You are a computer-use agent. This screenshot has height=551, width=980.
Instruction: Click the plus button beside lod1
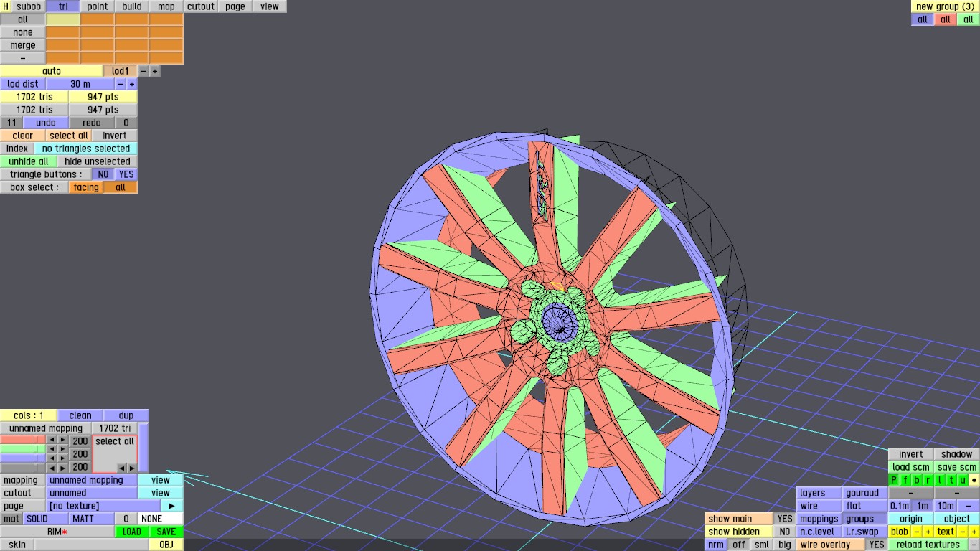click(x=155, y=71)
